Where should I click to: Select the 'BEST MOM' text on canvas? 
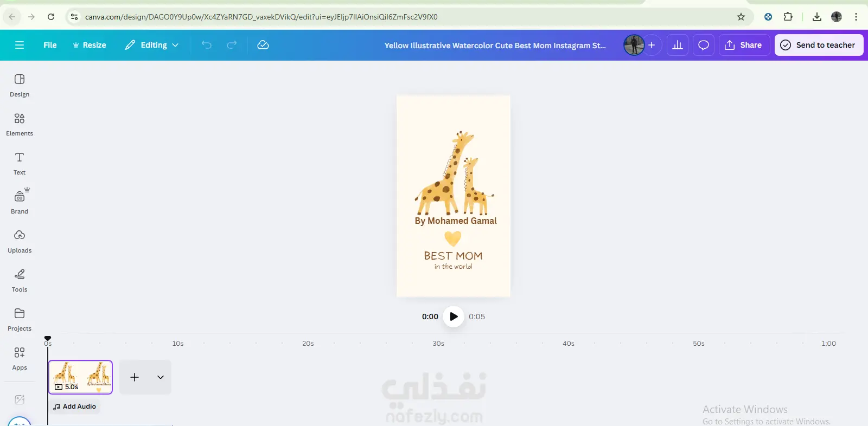coord(453,256)
